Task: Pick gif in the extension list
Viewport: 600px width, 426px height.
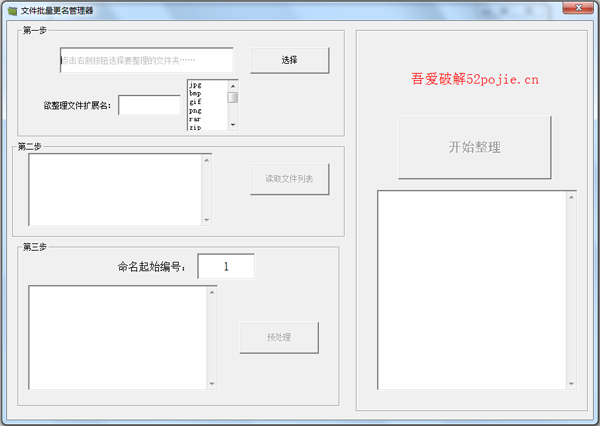Action: click(196, 102)
